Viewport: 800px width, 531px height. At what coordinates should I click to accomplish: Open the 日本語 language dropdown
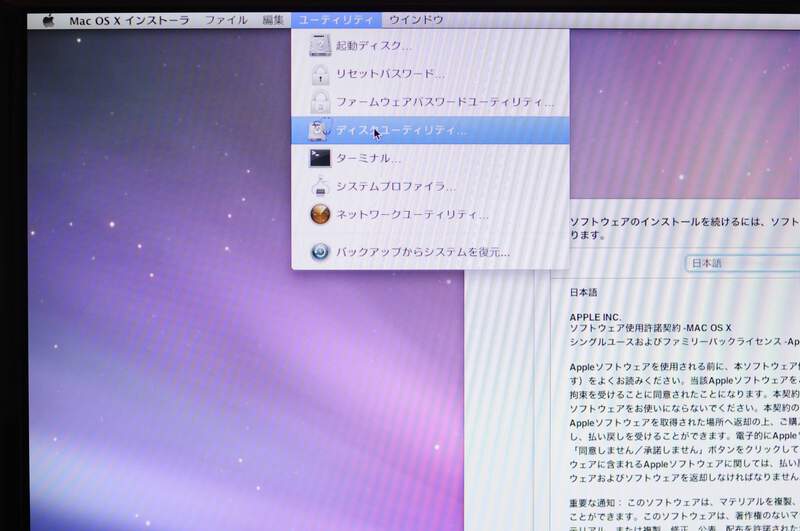[x=740, y=264]
